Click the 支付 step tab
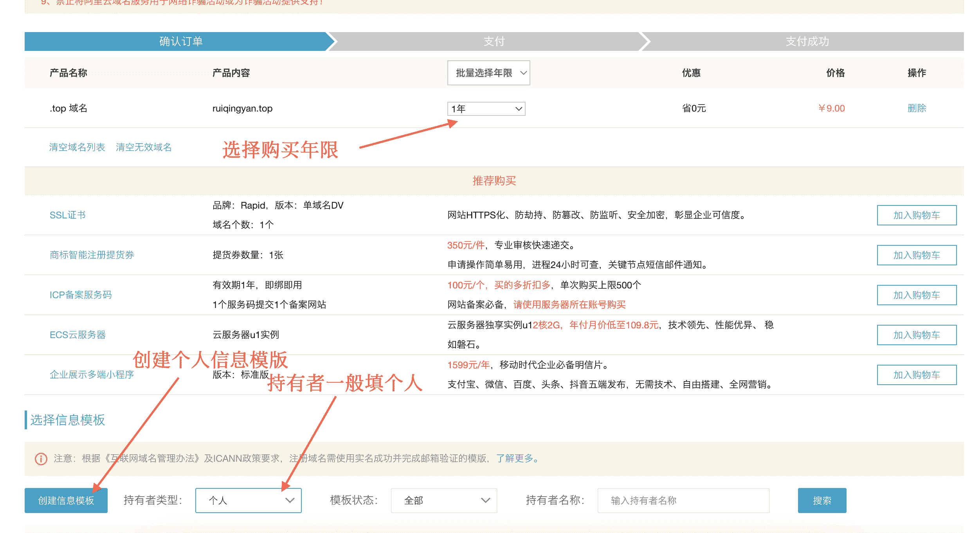This screenshot has height=533, width=980. 494,41
